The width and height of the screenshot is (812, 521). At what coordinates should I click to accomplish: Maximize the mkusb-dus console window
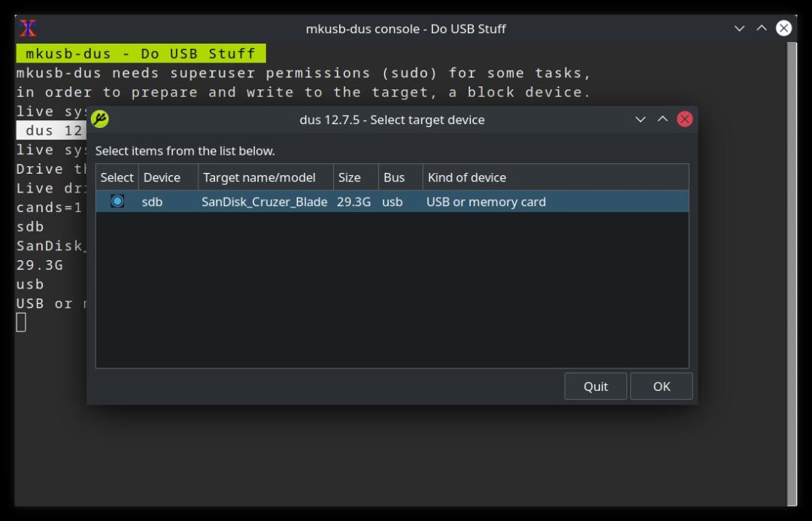[x=761, y=28]
